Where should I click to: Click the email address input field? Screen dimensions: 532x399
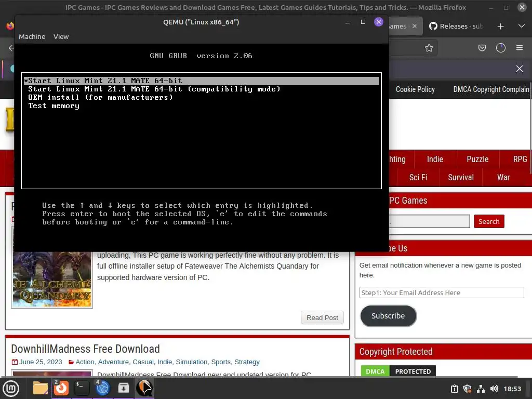tap(442, 292)
